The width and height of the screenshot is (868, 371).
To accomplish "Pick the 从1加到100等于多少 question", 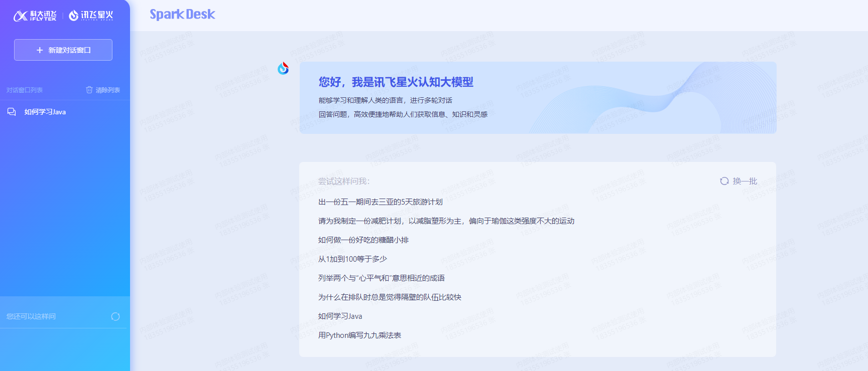I will (352, 259).
